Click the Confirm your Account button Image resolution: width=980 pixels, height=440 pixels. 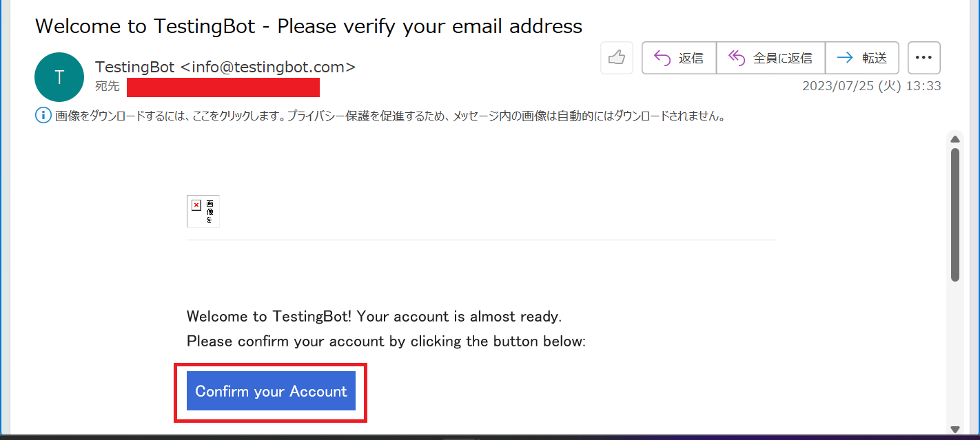[x=271, y=391]
